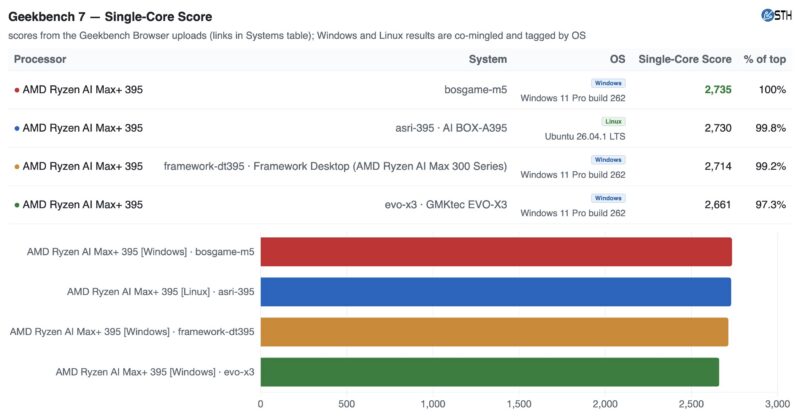Screen dimensions: 800x417
Task: Click Windows 11 Pro build 262 in bosgame-m5 row
Action: tap(572, 99)
